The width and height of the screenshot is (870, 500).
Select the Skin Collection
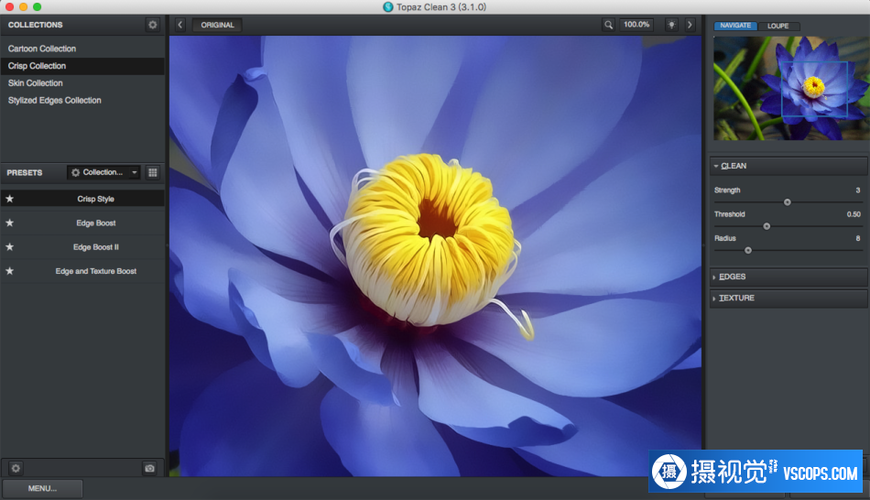click(36, 83)
